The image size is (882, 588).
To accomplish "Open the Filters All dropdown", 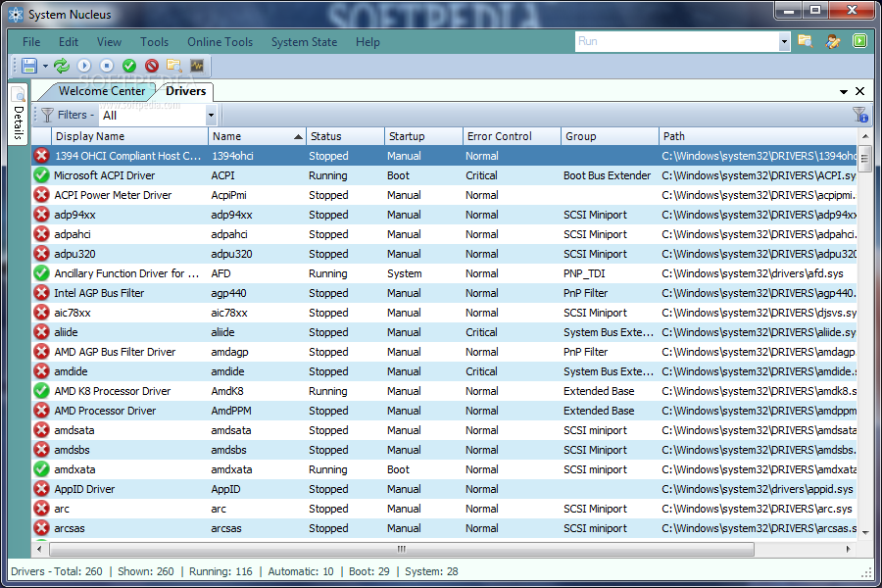I will pyautogui.click(x=211, y=116).
